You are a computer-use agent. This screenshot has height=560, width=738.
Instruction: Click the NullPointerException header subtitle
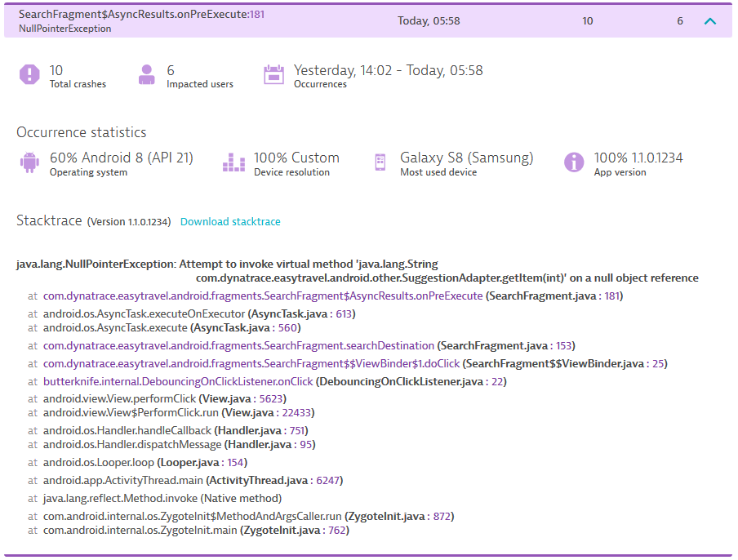(x=65, y=29)
